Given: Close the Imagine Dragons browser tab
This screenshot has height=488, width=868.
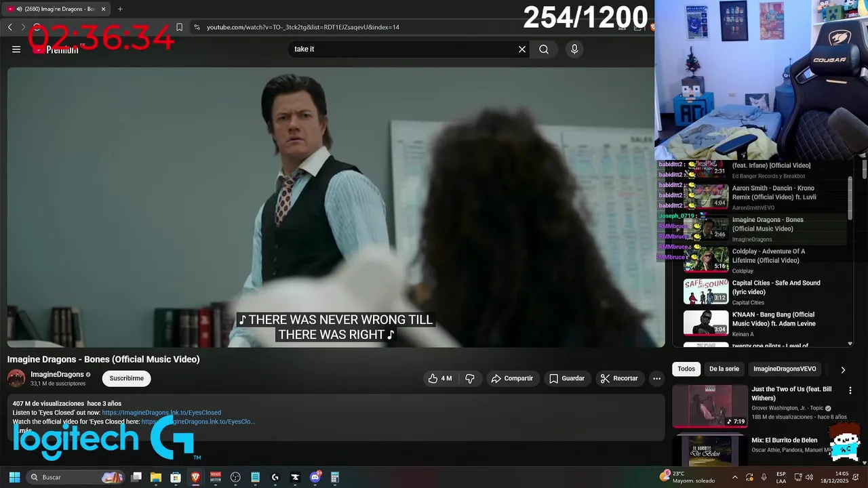Looking at the screenshot, I should [x=103, y=9].
